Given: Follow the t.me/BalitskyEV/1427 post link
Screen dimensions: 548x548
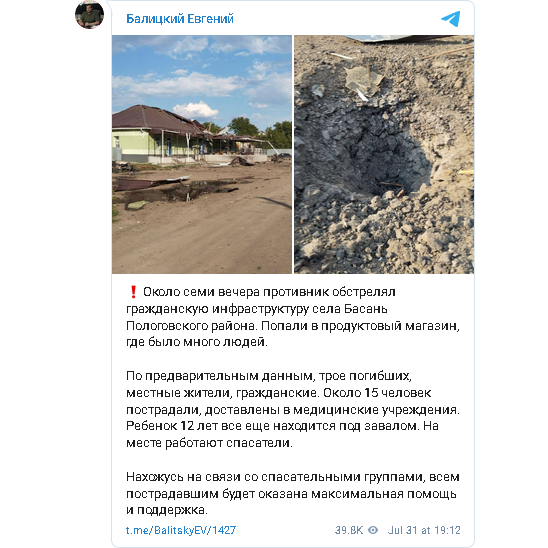Looking at the screenshot, I should point(181,530).
